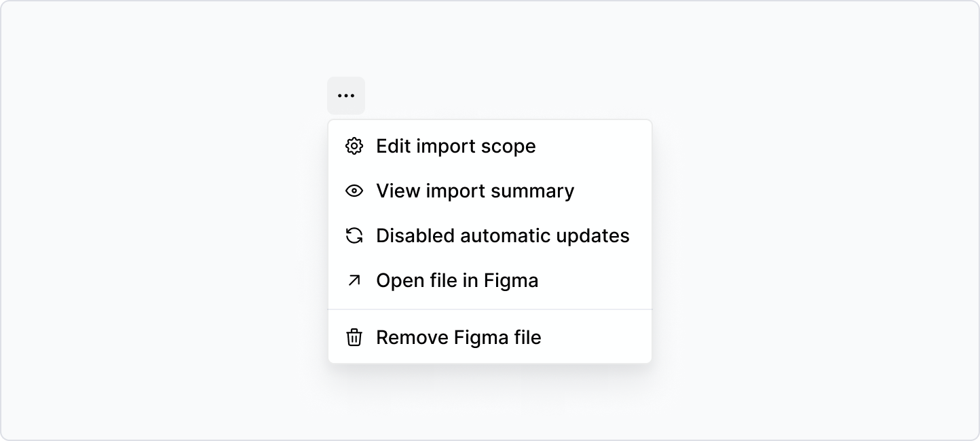Viewport: 980px width, 441px height.
Task: Collapse the context menu via the ellipsis
Action: coord(346,96)
